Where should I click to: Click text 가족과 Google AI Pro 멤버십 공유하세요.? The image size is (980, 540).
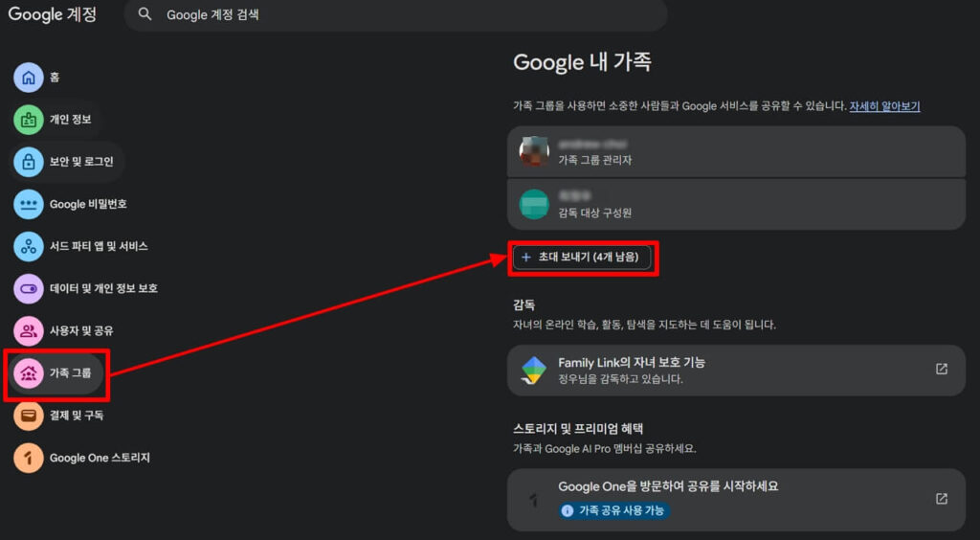click(605, 449)
